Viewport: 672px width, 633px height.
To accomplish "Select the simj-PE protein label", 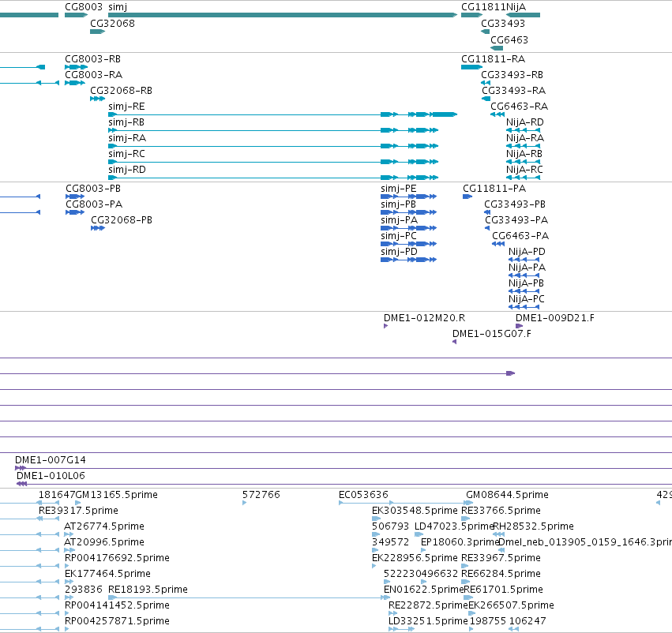I will (x=399, y=189).
